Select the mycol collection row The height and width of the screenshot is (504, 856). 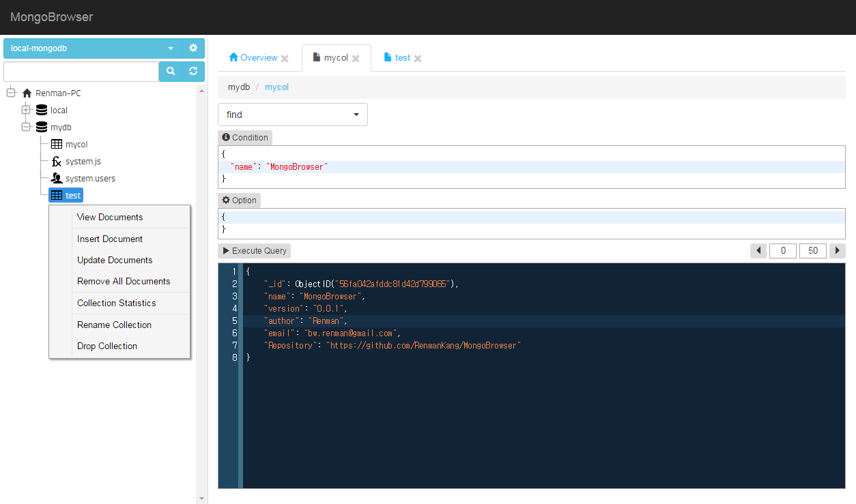[76, 144]
